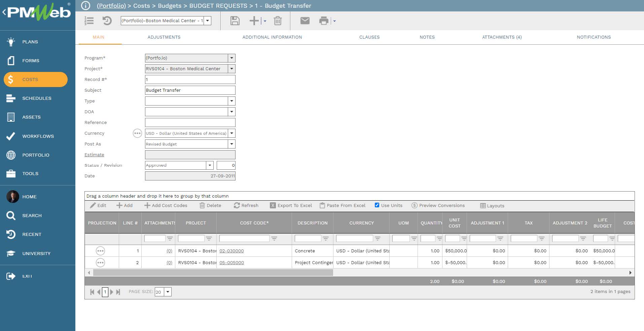Switch to the Adjustments tab
Image resolution: width=644 pixels, height=331 pixels.
[x=164, y=37]
